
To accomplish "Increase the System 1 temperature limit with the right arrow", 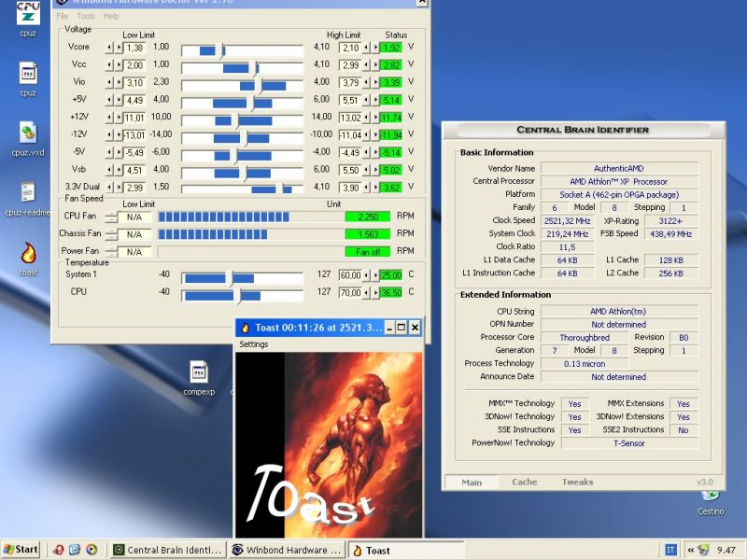I will point(375,275).
